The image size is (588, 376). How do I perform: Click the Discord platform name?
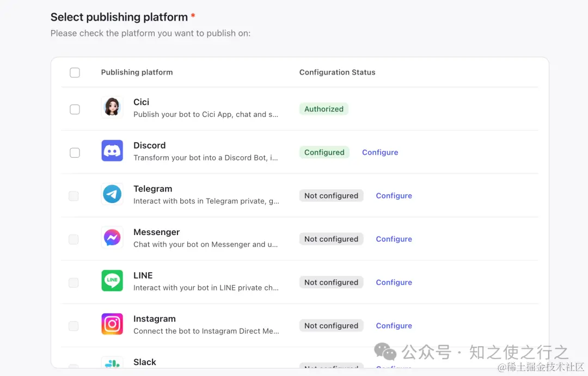pyautogui.click(x=149, y=145)
